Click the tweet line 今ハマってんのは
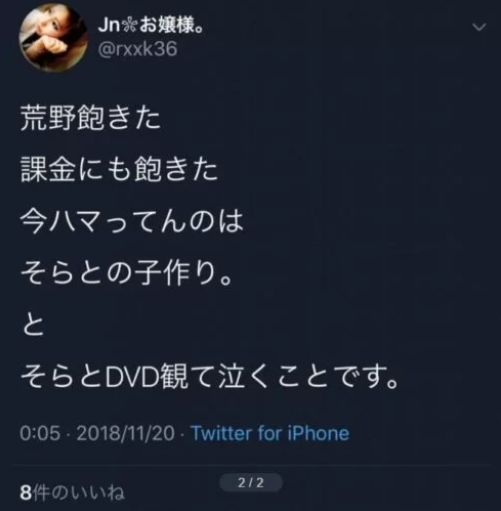The width and height of the screenshot is (501, 511). 132,221
